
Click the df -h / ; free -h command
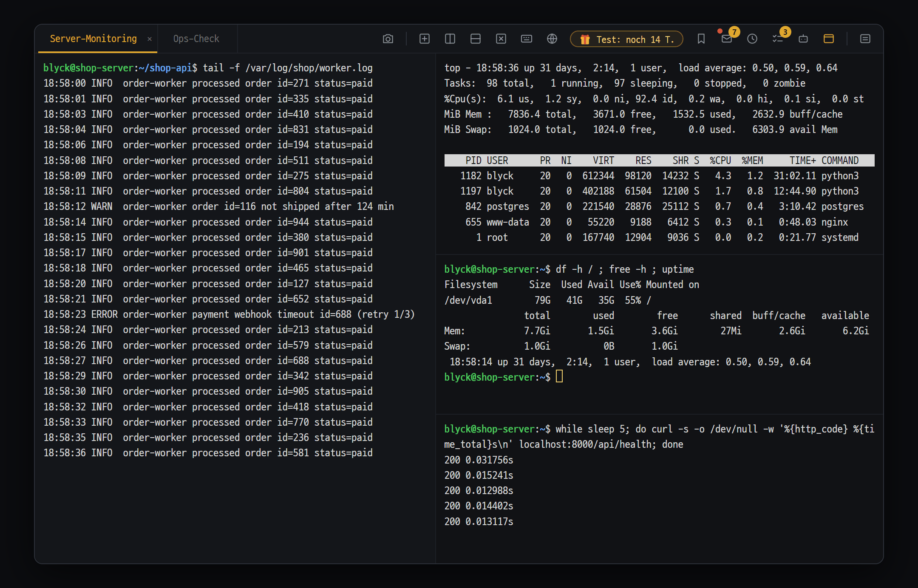[x=625, y=269]
